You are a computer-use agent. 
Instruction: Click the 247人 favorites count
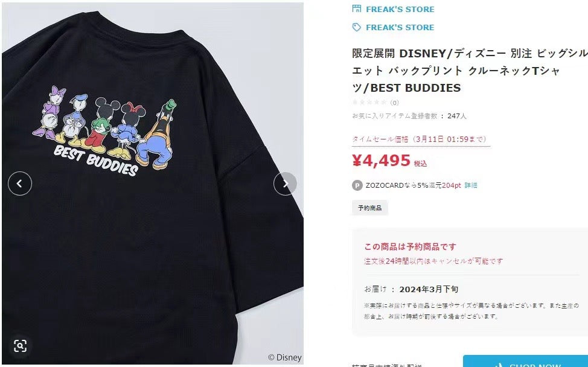pos(457,116)
